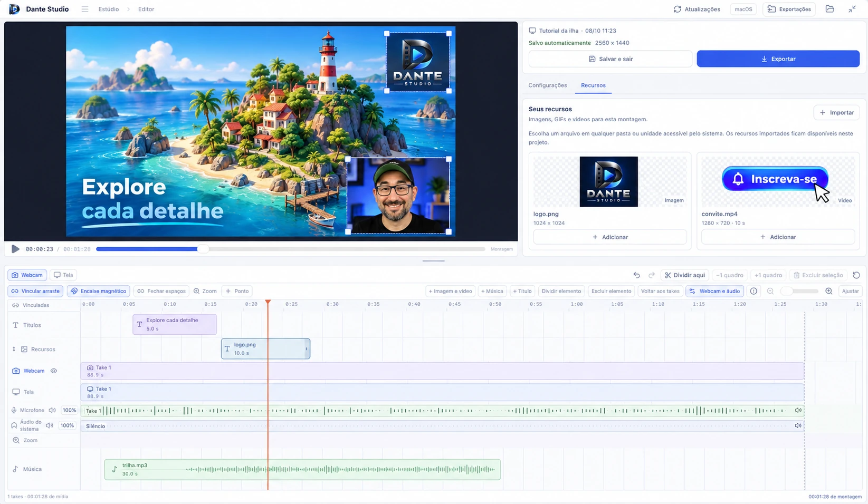This screenshot has width=868, height=504.
Task: Click the undo arrow icon
Action: pyautogui.click(x=637, y=275)
